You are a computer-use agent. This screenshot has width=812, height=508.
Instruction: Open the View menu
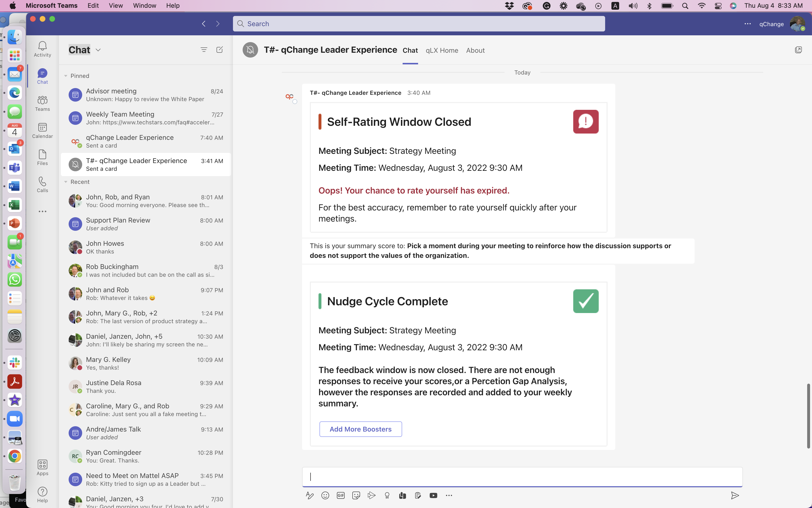point(116,6)
